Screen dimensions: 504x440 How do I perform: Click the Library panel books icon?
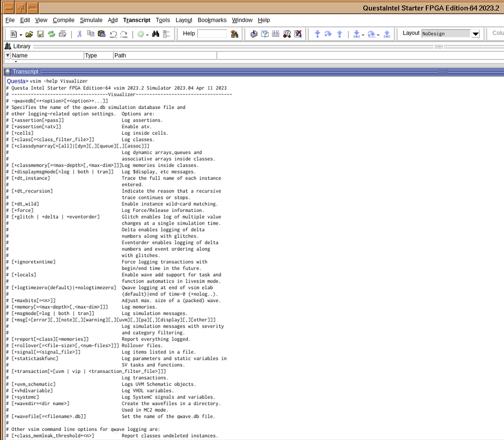[x=8, y=46]
